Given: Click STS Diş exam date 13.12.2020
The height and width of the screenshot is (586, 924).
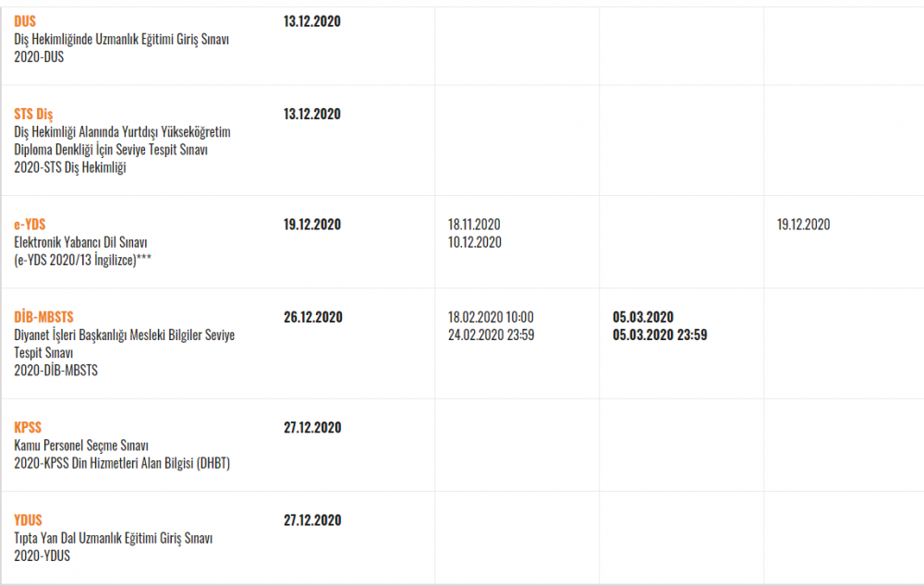Looking at the screenshot, I should [x=312, y=114].
